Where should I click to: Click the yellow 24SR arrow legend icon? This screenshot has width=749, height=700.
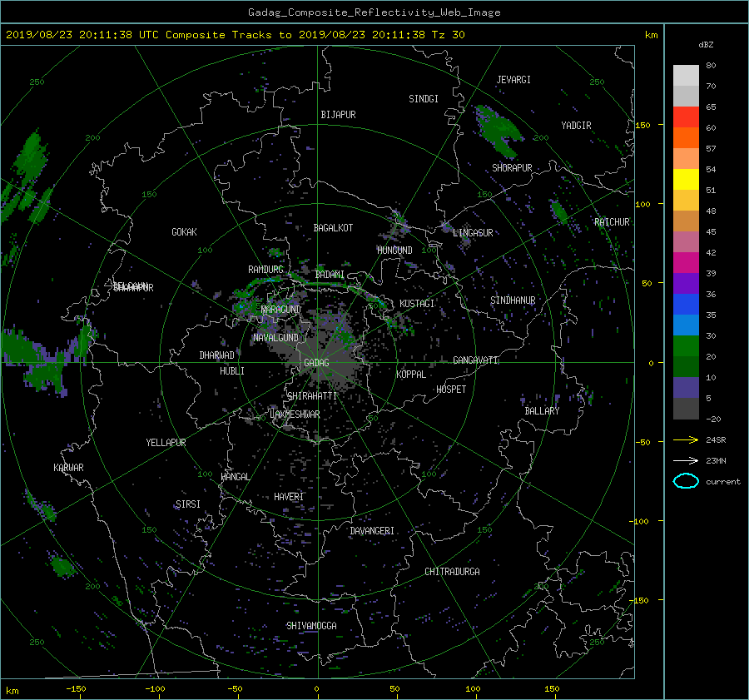686,439
